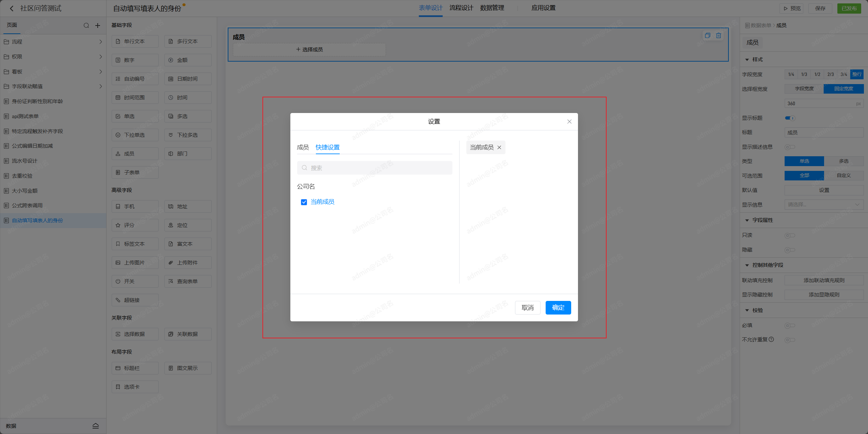868x434 pixels.
Task: Enable the 必填 toggle
Action: pos(790,325)
